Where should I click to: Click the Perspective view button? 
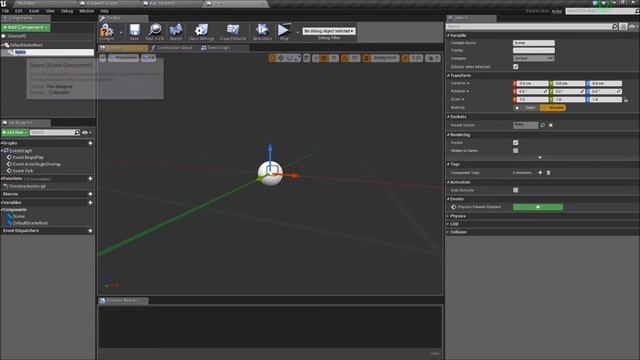(x=123, y=58)
